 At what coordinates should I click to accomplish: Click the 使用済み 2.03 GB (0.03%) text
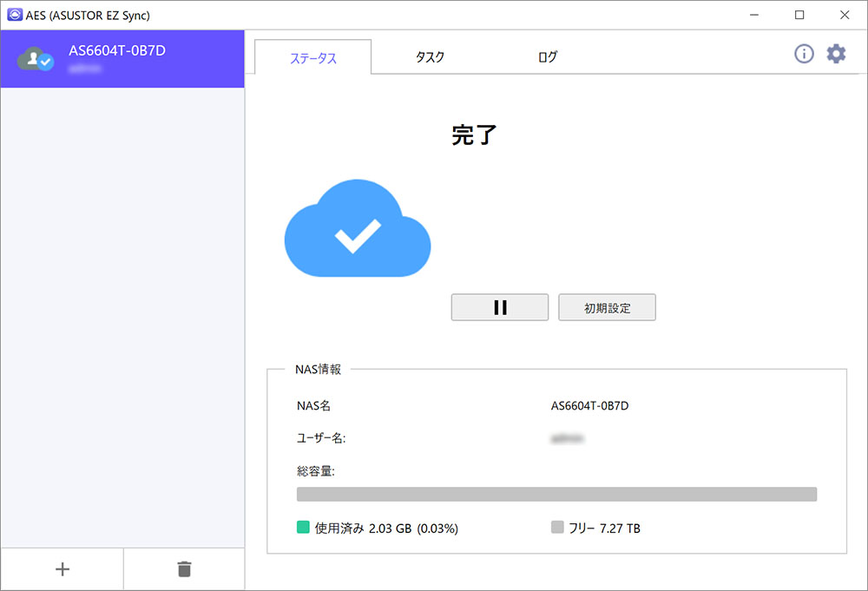(386, 528)
